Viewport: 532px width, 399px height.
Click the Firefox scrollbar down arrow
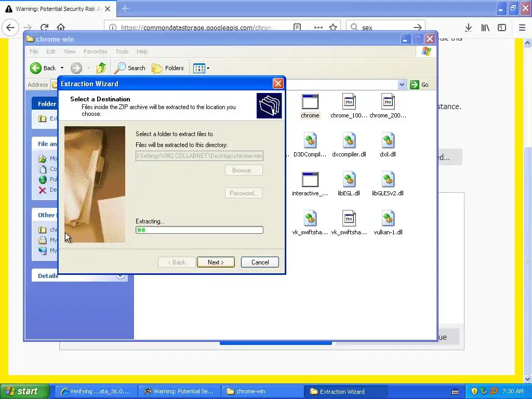coord(528,379)
